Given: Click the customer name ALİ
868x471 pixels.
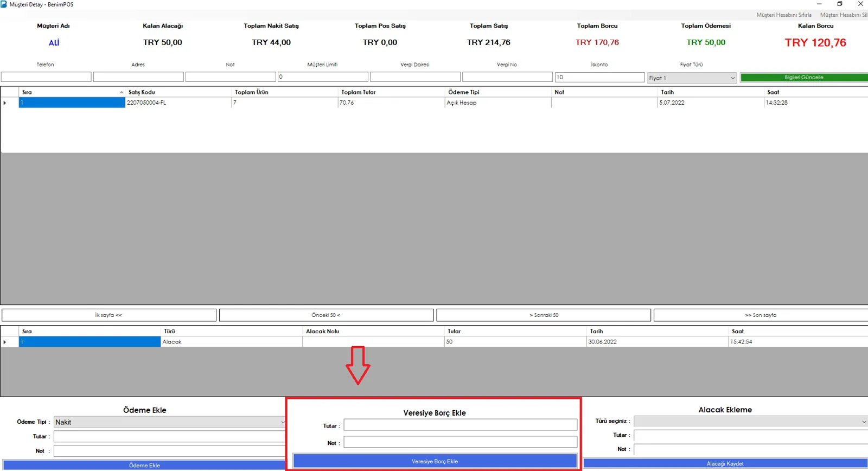Looking at the screenshot, I should 54,43.
